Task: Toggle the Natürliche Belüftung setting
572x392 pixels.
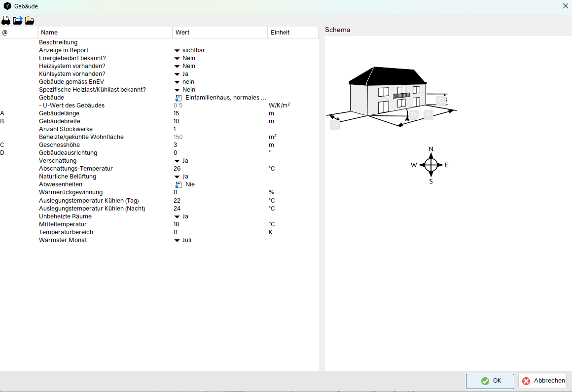Action: (x=177, y=177)
